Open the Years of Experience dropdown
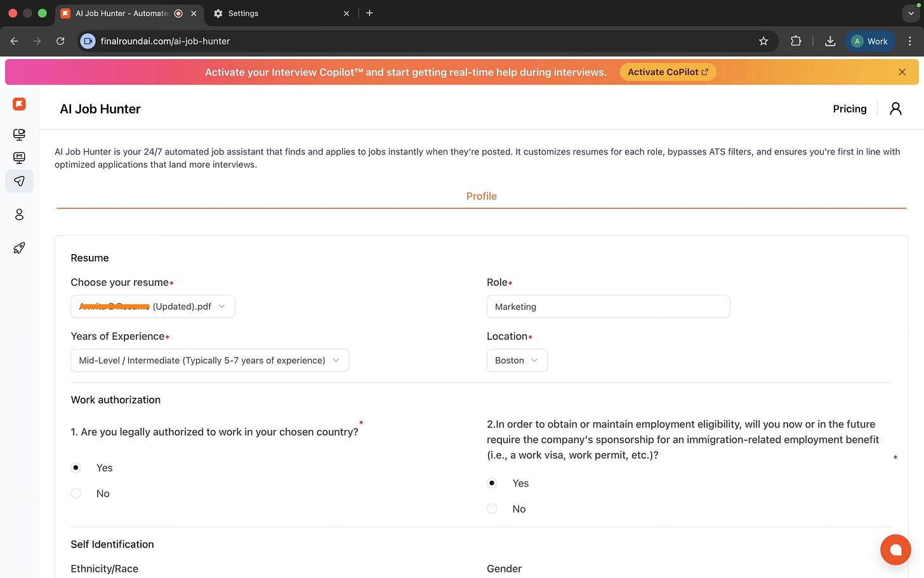 pos(209,360)
